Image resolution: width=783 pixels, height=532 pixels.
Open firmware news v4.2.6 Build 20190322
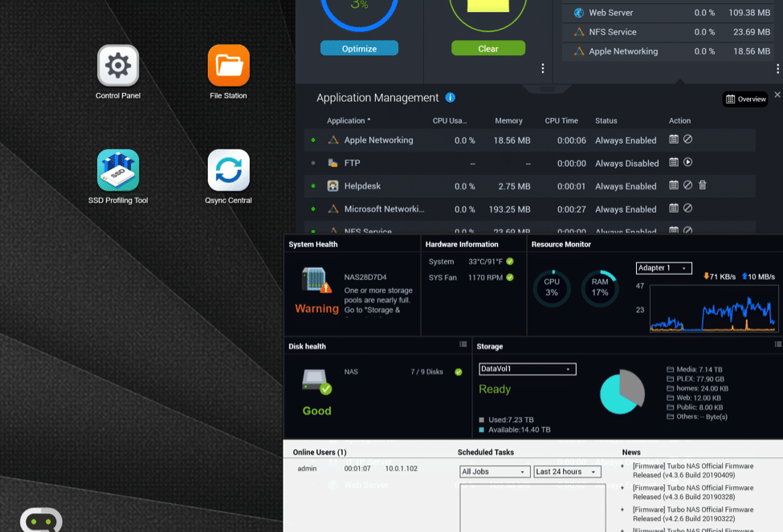(692, 514)
